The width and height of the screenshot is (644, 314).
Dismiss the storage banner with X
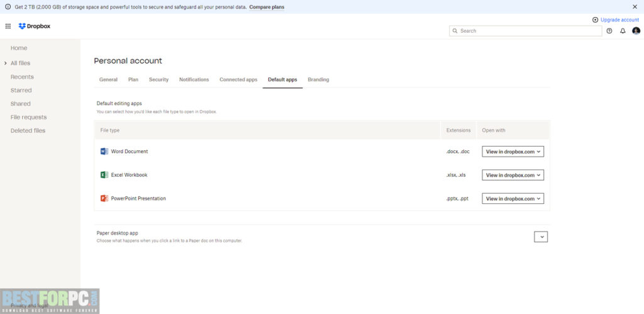pyautogui.click(x=635, y=7)
